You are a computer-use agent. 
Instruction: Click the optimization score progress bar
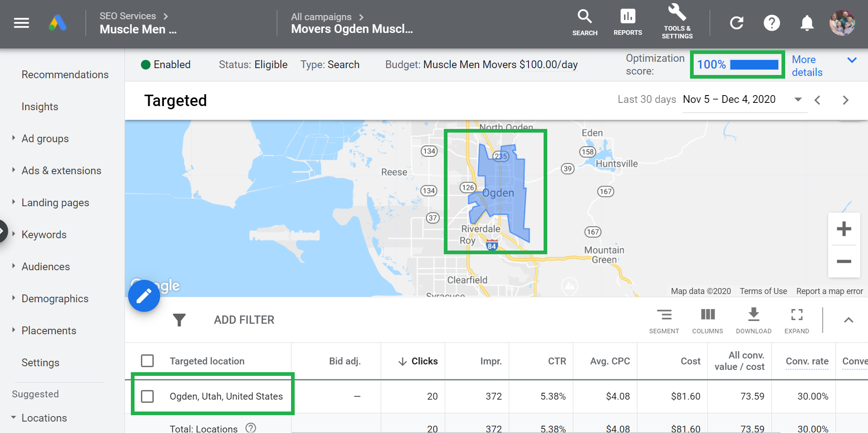pos(754,64)
